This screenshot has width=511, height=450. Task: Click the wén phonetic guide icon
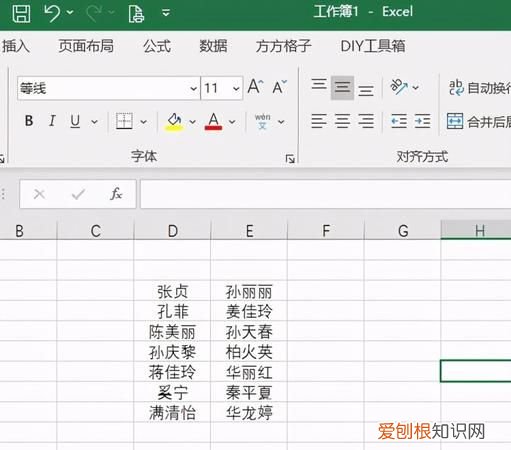[x=263, y=121]
